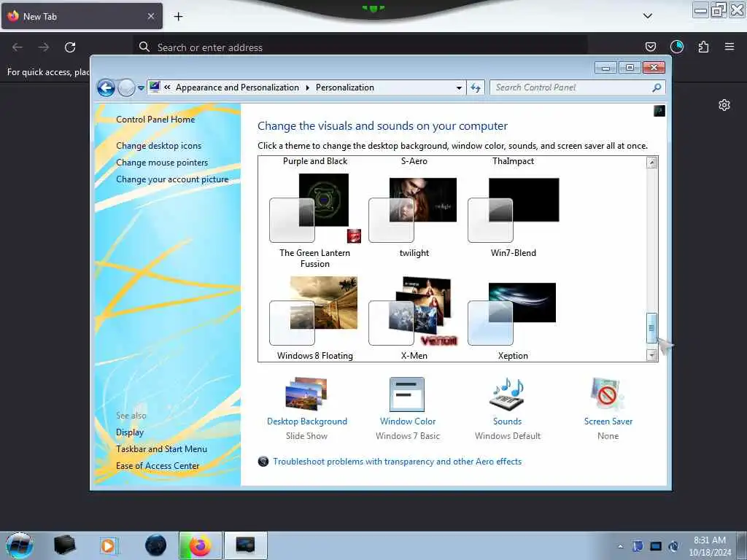
Task: Open Control Panel Home link
Action: click(155, 120)
